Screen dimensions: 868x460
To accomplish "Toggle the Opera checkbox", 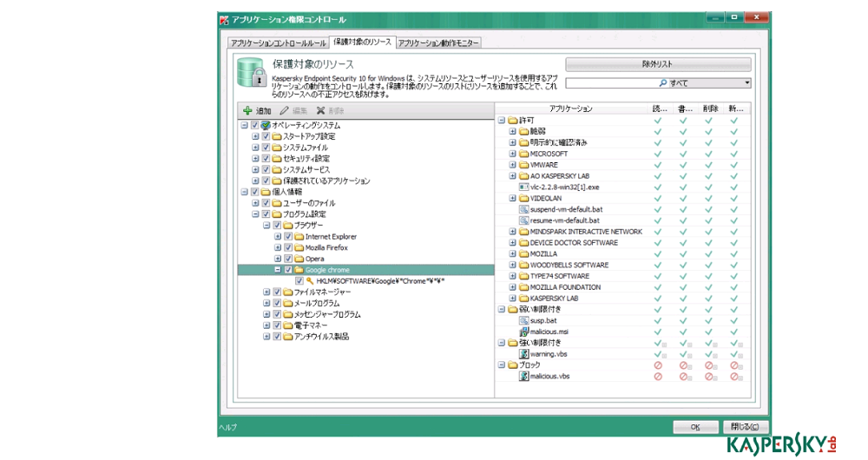I will 288,259.
